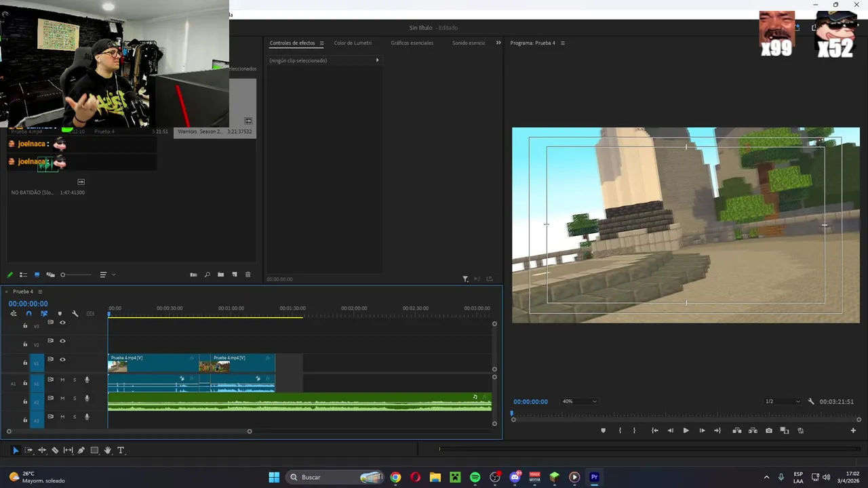
Task: Click second Prueba 4.mp4 video clip
Action: point(243,363)
